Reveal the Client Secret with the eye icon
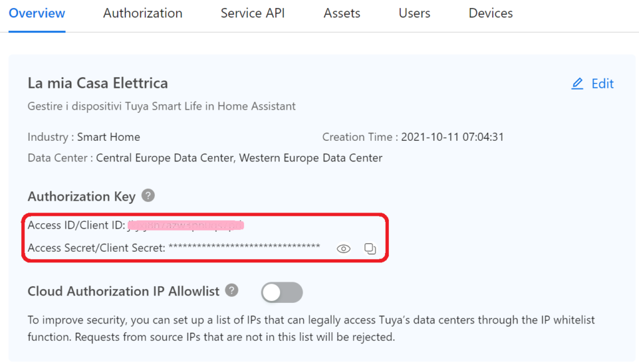The image size is (639, 364). (343, 249)
